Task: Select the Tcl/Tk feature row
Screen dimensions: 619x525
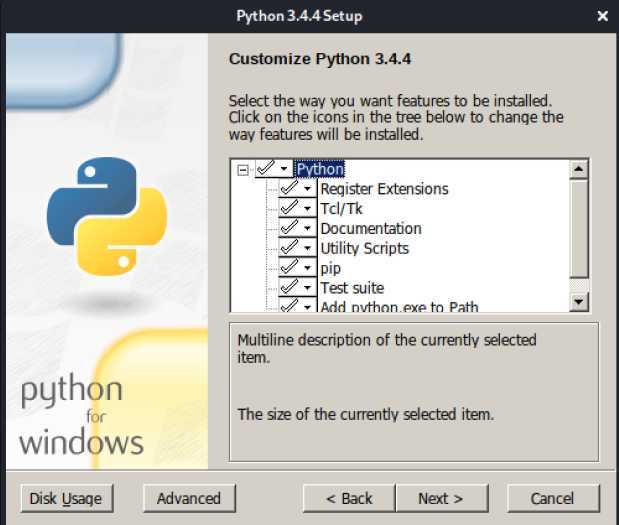Action: point(341,208)
